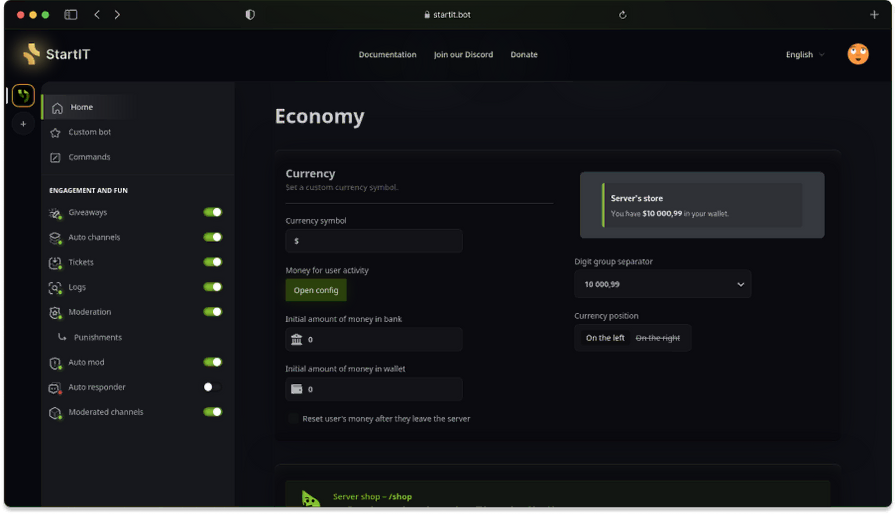Click the Server's store preview card
Viewport: 896px width, 514px height.
click(702, 205)
